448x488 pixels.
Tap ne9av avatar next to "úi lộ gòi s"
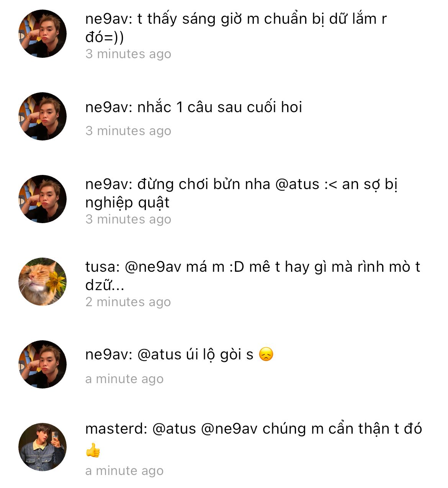pos(43,364)
